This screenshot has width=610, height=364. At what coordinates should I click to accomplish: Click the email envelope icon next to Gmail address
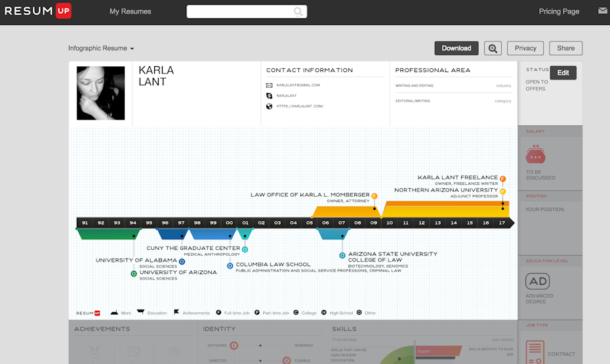tap(269, 85)
